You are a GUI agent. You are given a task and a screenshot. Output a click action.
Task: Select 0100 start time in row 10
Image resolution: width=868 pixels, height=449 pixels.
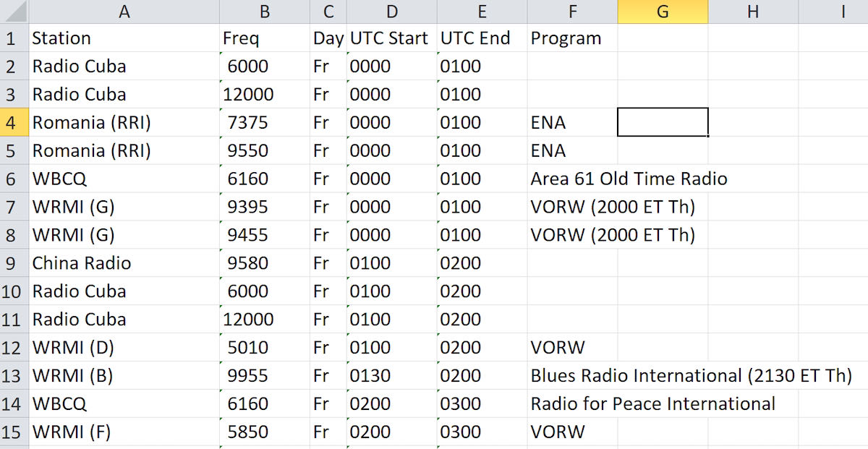[392, 291]
